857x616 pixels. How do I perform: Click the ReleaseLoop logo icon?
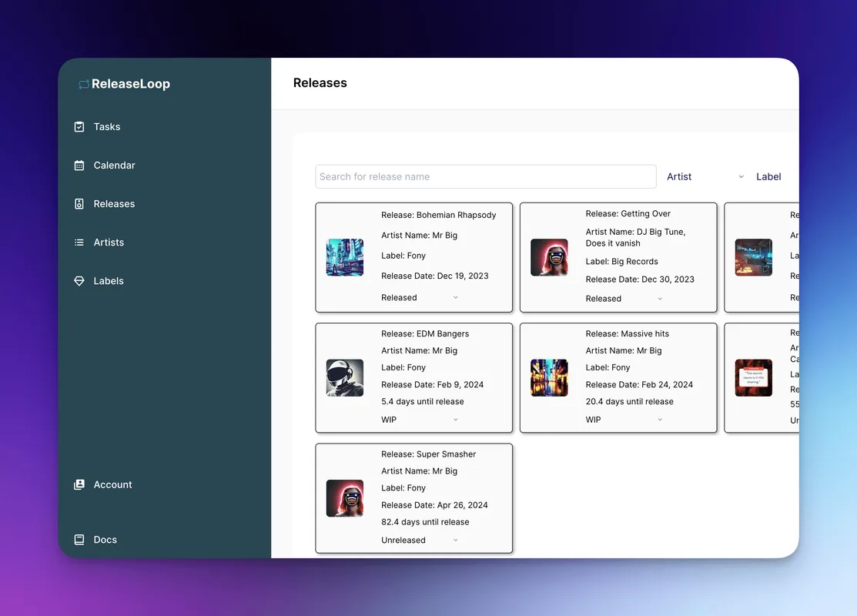(x=83, y=83)
